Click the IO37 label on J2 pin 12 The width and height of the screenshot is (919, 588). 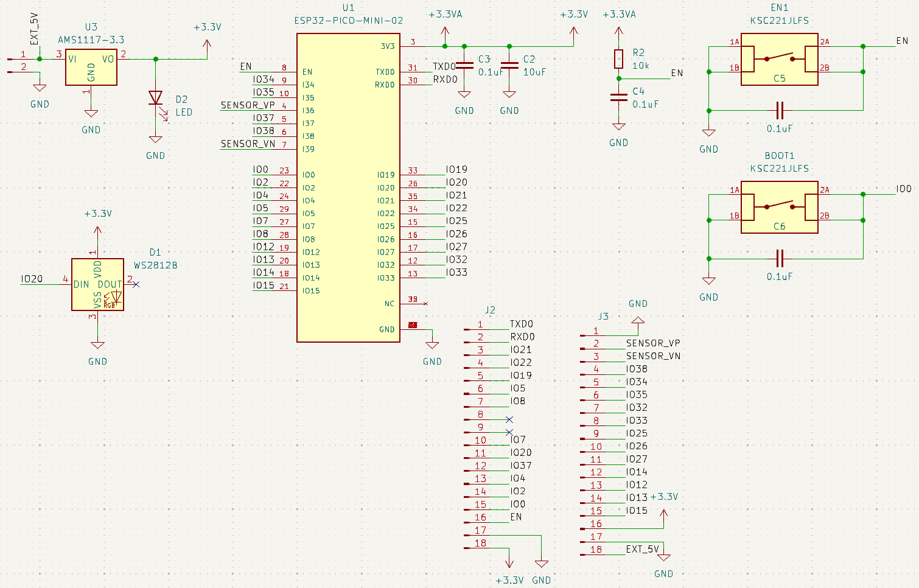(521, 465)
